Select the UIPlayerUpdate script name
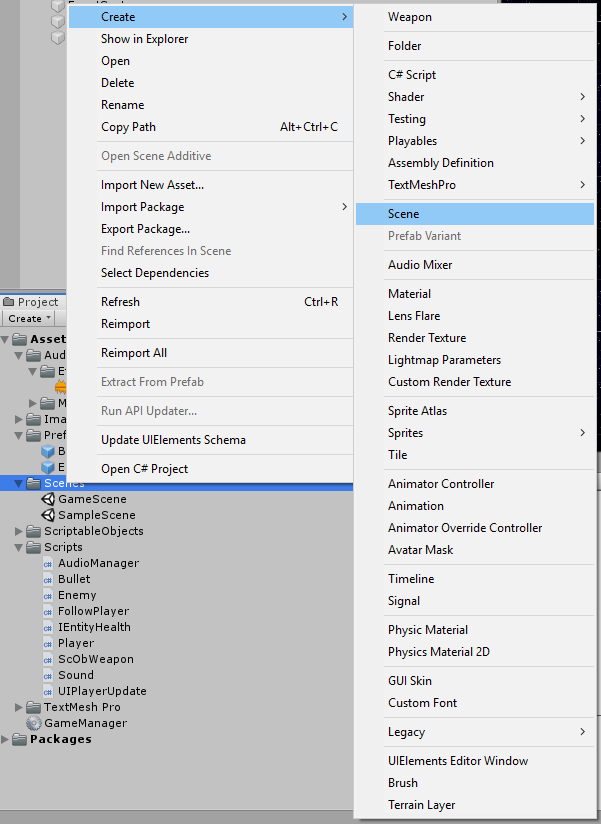This screenshot has height=824, width=601. 102,692
